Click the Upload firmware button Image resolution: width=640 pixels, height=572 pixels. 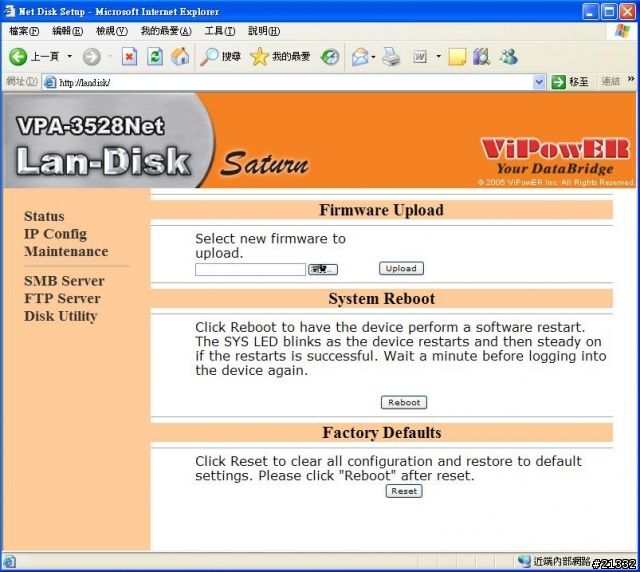coord(401,268)
